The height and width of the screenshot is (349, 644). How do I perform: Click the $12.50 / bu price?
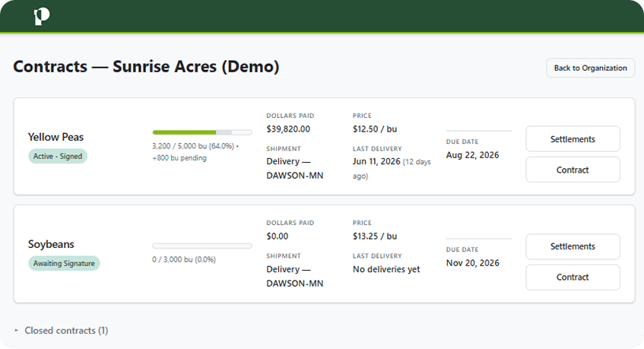pyautogui.click(x=375, y=129)
